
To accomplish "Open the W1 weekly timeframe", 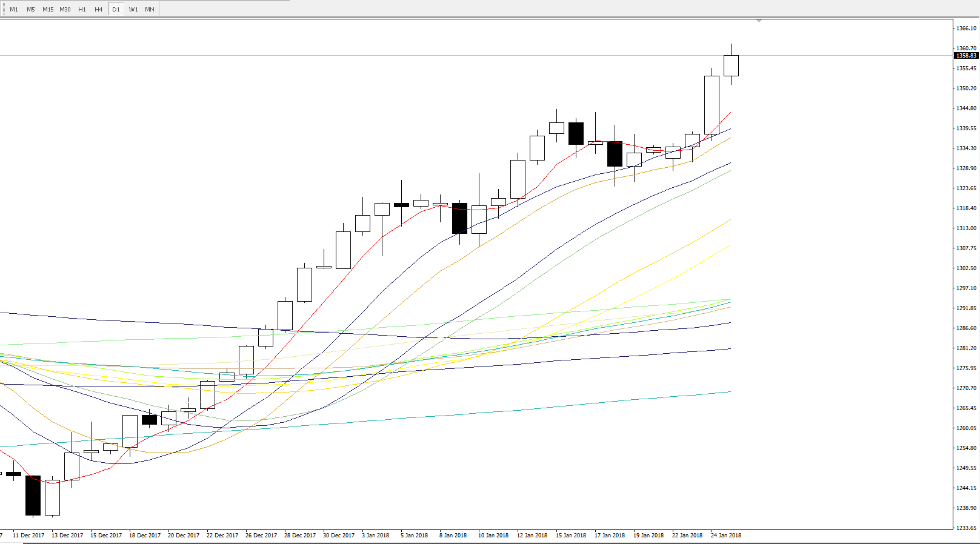I will (133, 9).
